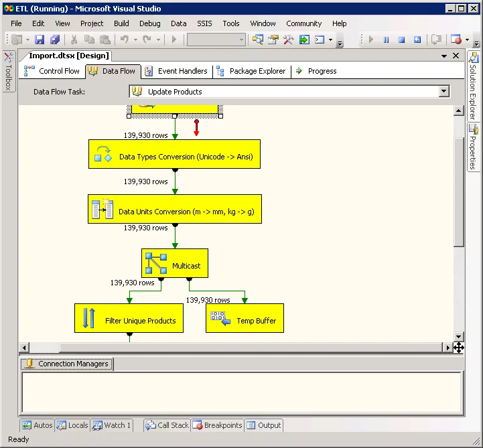483x448 pixels.
Task: Stop debugging with the stop icon
Action: point(402,40)
